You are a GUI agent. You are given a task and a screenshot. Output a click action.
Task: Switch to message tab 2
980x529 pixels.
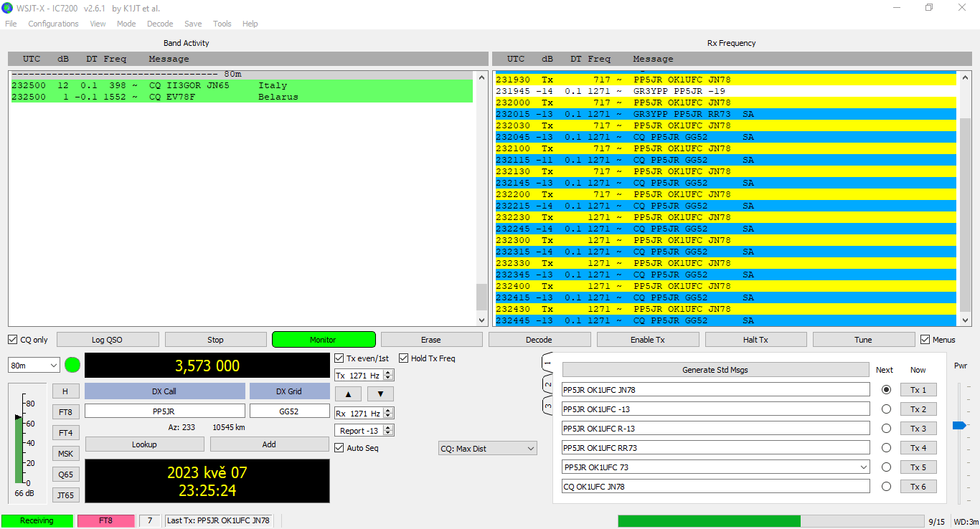[x=547, y=385]
